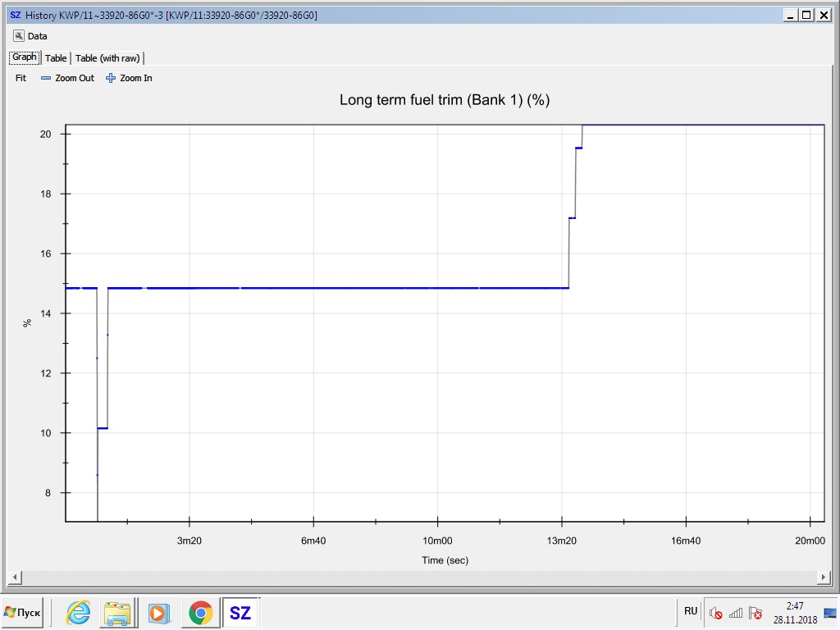Select the Graph tab

24,57
